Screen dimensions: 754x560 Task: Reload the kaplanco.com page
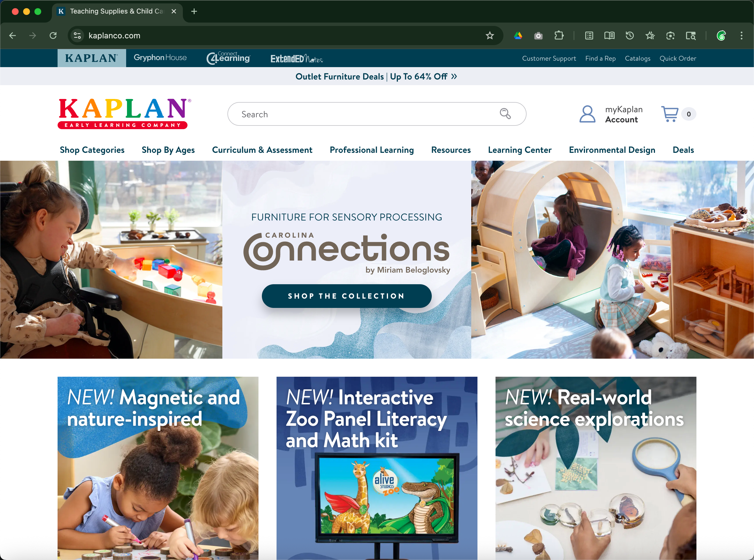pyautogui.click(x=53, y=36)
